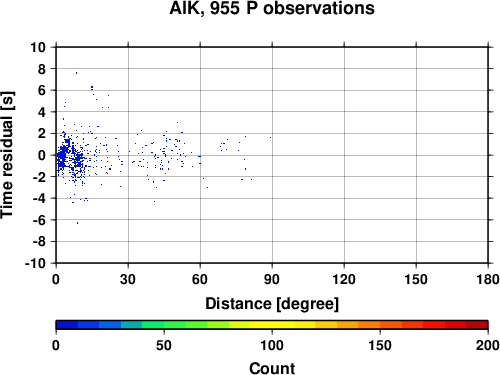Click the 'Distance [degree]' x-axis label

pyautogui.click(x=272, y=304)
